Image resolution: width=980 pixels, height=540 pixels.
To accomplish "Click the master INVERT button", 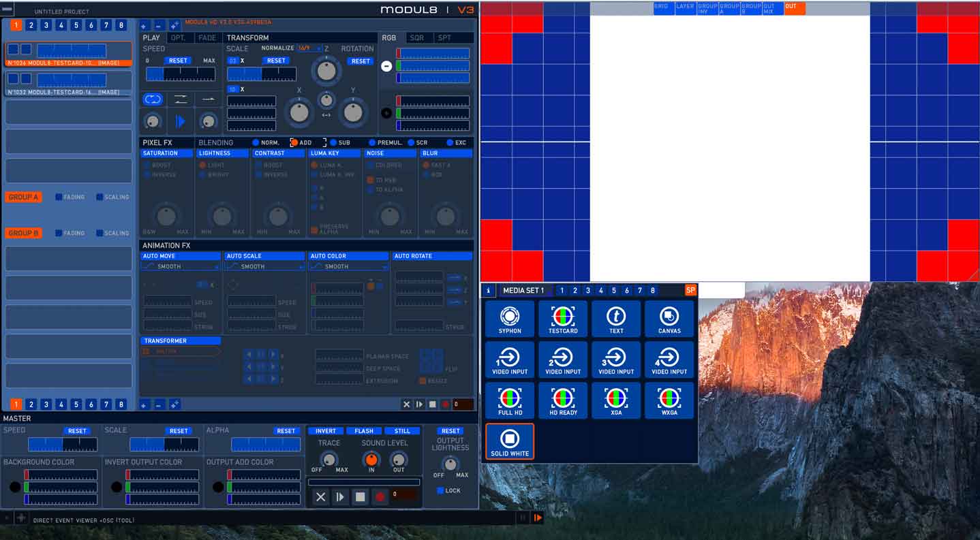I will (326, 431).
